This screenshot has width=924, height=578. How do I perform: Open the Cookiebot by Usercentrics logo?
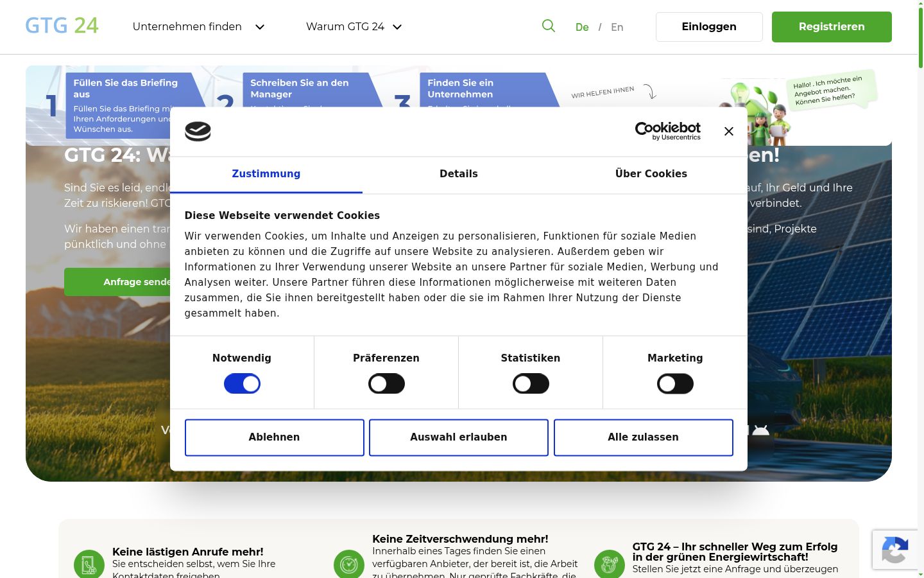668,131
